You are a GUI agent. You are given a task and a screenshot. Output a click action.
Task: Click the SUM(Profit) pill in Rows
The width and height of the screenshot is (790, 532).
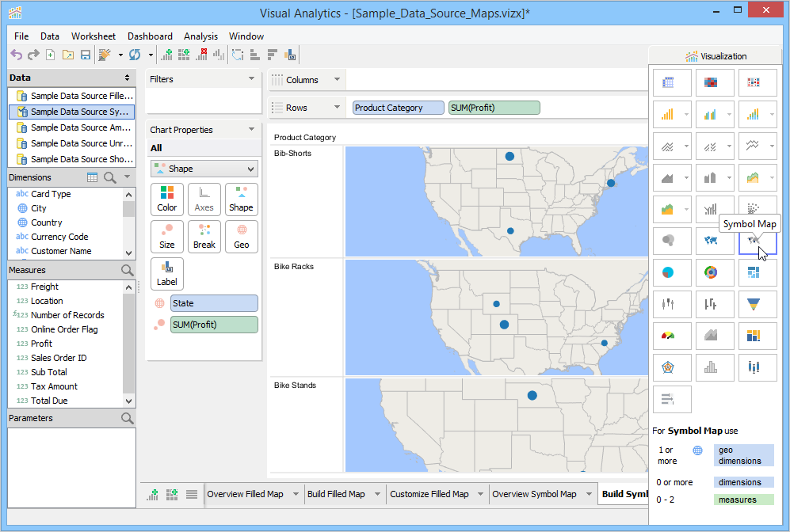494,108
